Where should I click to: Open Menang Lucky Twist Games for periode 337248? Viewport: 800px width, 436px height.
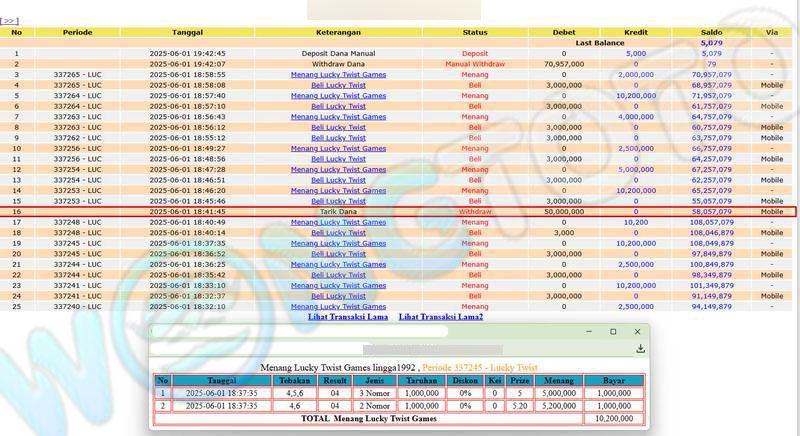(x=338, y=222)
